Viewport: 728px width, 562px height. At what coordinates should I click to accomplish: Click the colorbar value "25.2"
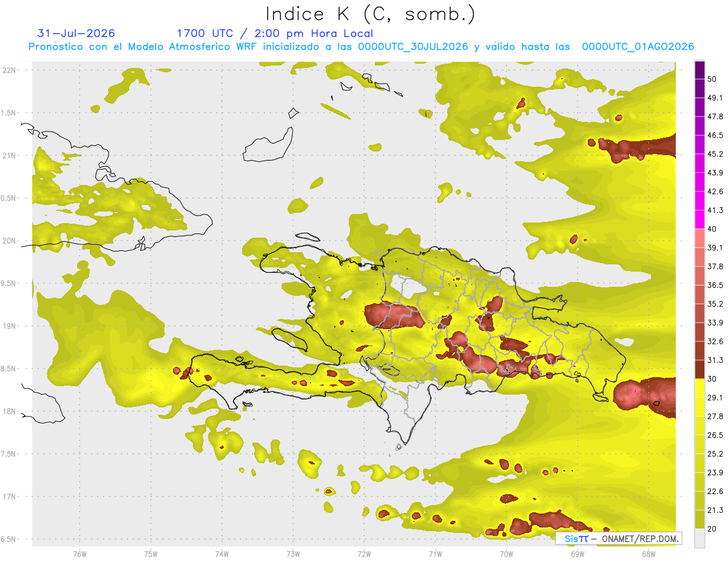pos(716,454)
